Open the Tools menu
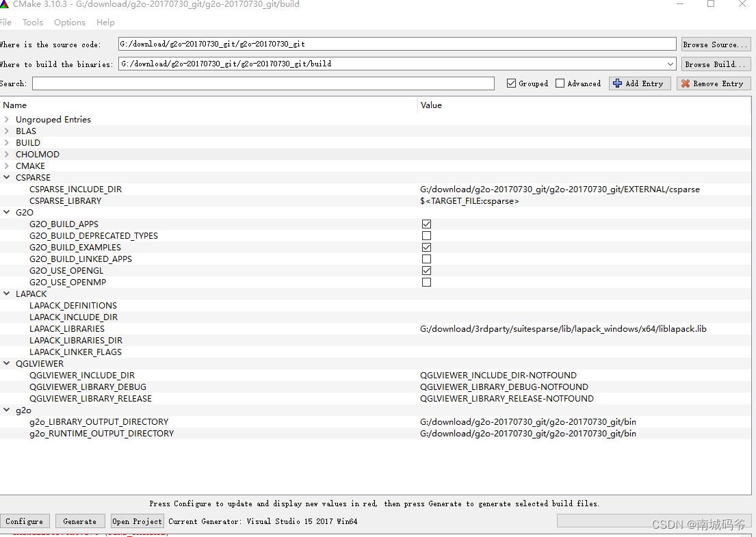The image size is (756, 537). 33,22
